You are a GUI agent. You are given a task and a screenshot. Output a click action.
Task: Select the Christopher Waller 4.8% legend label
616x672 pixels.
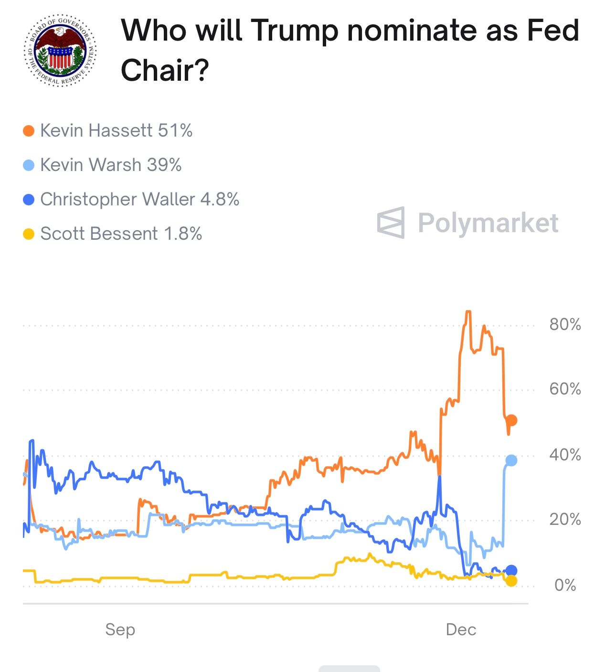(x=139, y=200)
